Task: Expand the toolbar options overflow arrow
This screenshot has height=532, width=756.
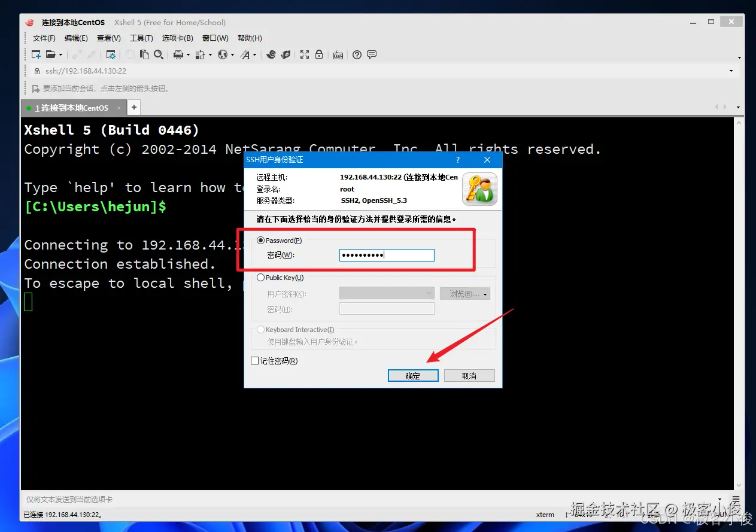Action: click(739, 58)
